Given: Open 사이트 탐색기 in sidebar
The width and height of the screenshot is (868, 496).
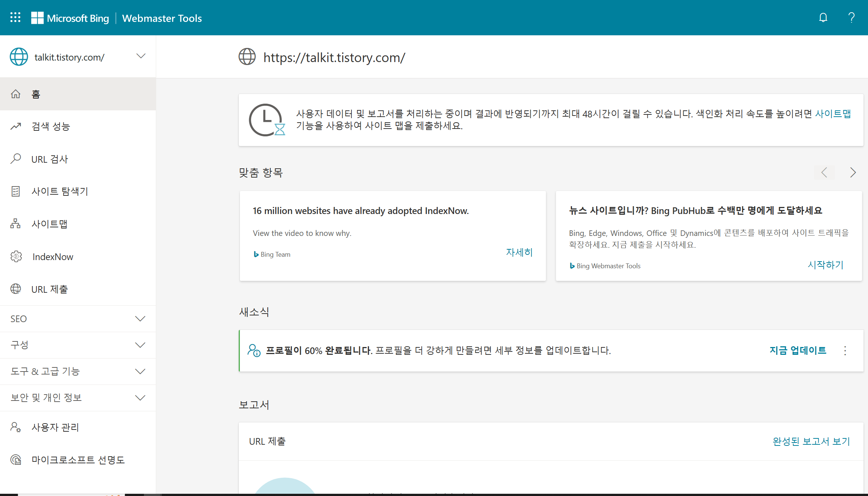Looking at the screenshot, I should (x=60, y=191).
